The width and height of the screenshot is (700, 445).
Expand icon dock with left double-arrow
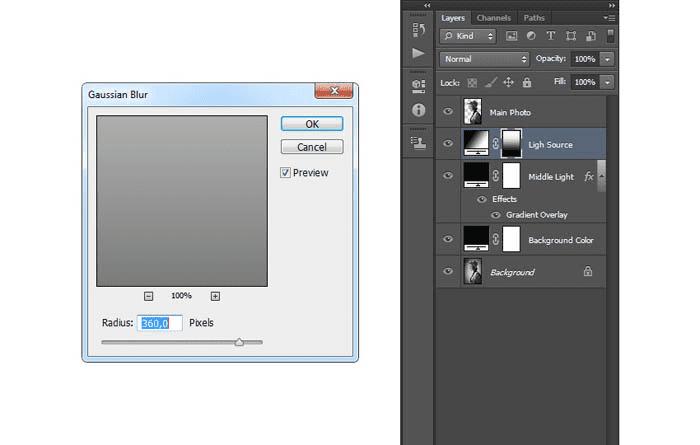427,5
